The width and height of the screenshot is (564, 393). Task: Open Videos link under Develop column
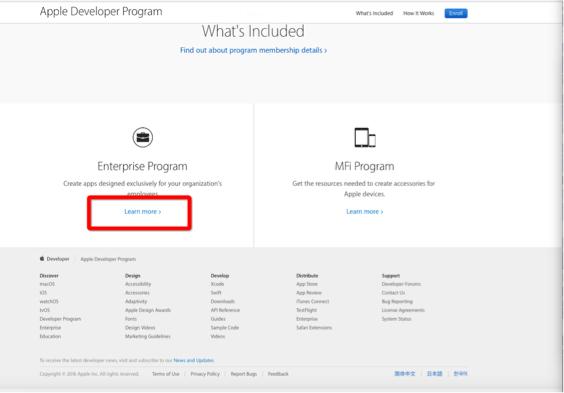pos(218,336)
